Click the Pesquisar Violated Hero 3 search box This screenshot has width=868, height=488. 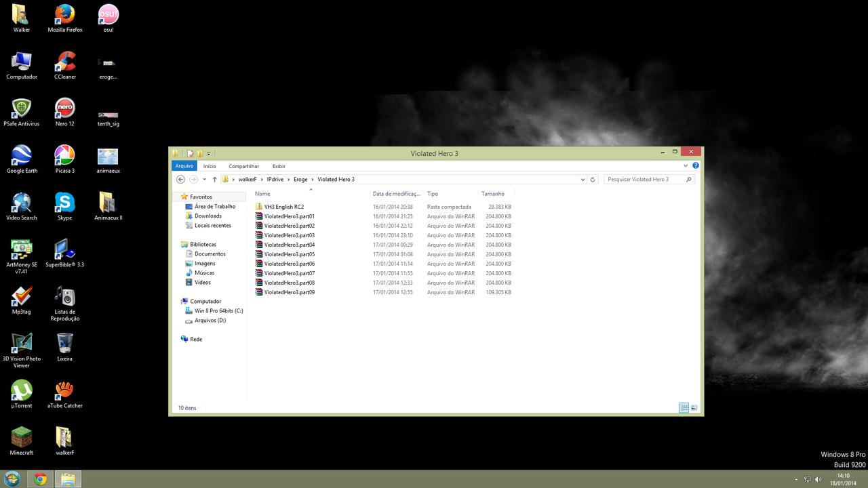tap(644, 180)
